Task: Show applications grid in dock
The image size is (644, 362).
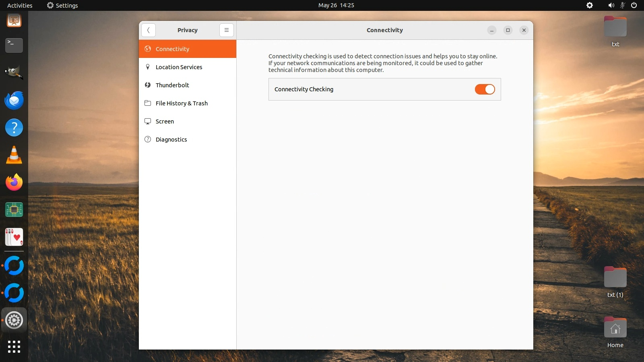Action: click(14, 347)
